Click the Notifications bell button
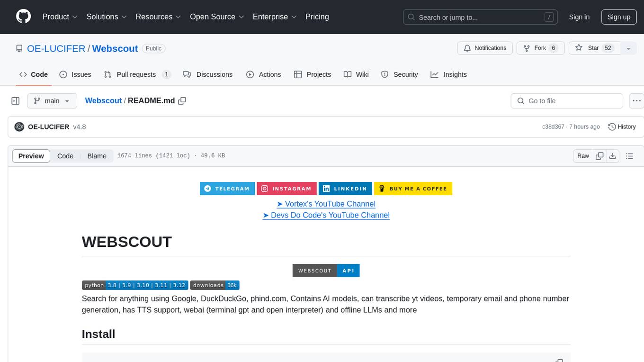Screen dimensions: 644x362 click(x=485, y=48)
